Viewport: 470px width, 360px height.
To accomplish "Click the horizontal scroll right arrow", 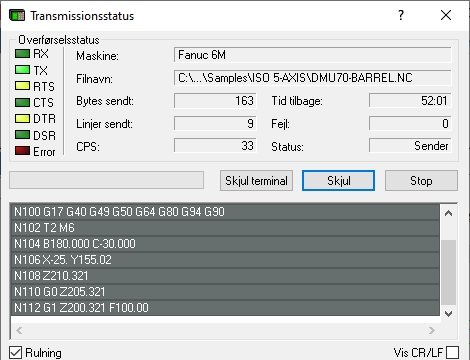I will click(x=432, y=330).
